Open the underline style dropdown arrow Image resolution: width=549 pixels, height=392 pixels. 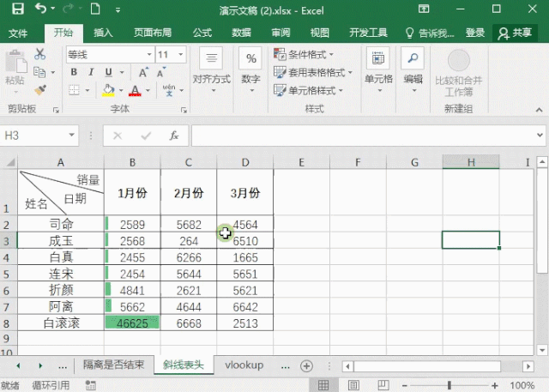122,72
